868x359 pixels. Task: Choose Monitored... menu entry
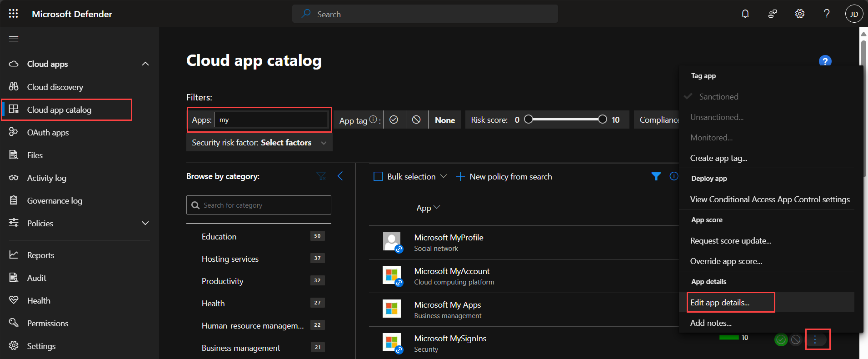click(x=712, y=138)
